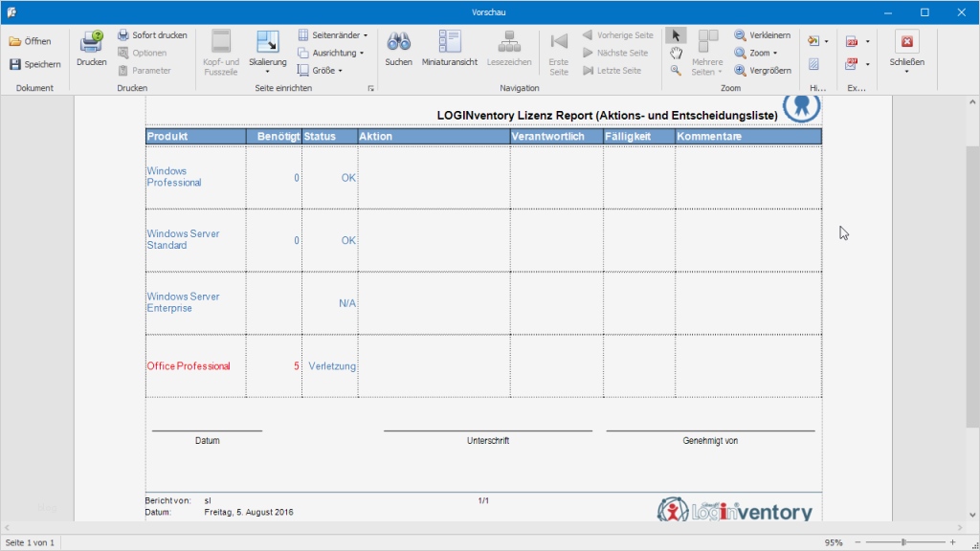Screen dimensions: 980x551
Task: Click Suchen binoculars icon
Action: 398,43
